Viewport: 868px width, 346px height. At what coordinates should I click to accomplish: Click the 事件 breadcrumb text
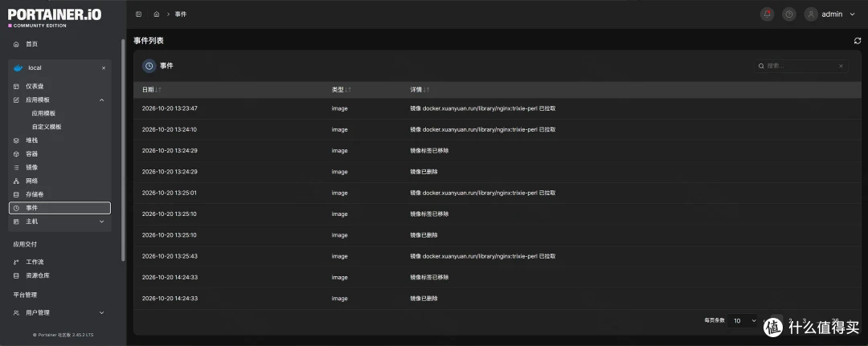181,14
